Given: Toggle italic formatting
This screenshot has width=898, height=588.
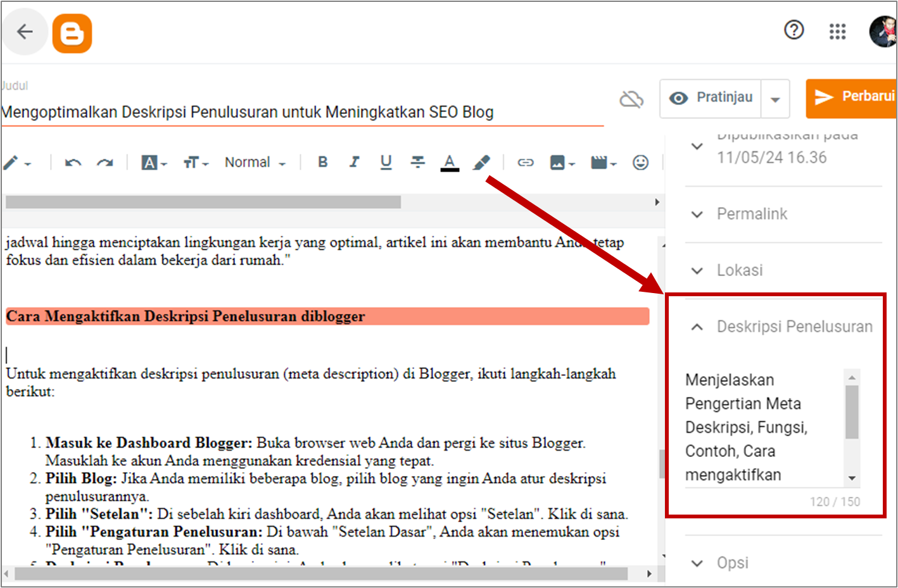Looking at the screenshot, I should click(355, 162).
